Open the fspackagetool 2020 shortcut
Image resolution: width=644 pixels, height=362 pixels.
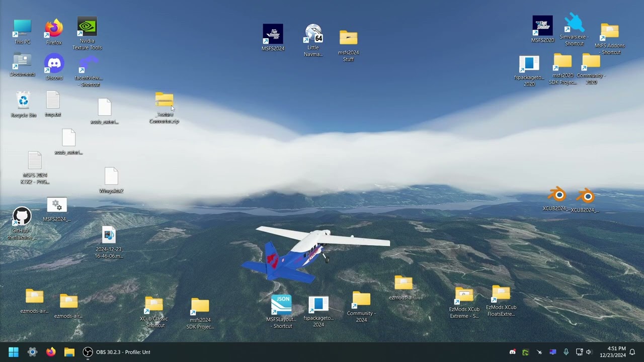529,71
